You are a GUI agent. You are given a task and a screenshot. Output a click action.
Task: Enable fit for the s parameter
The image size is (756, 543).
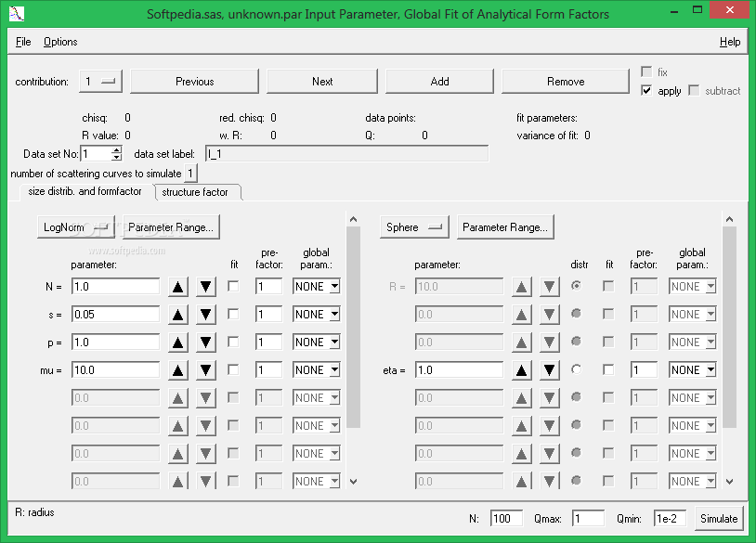(x=233, y=314)
